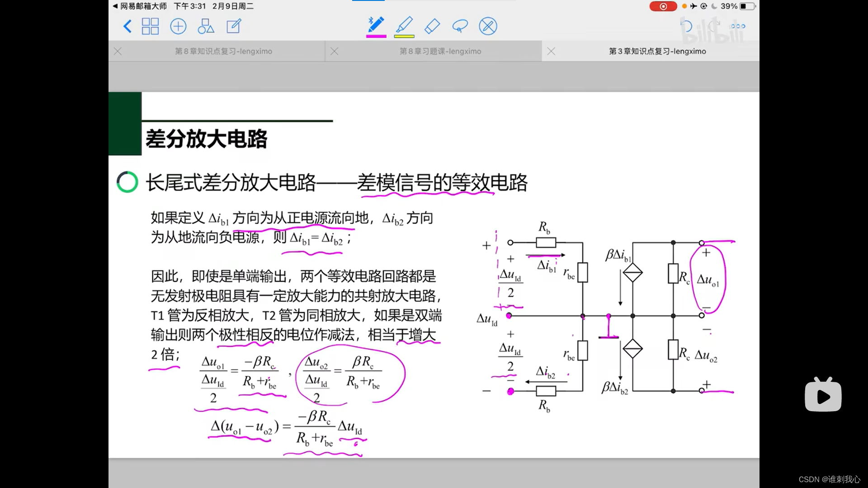868x488 pixels.
Task: Switch to the 第8章习题课-lengximo tab
Action: (x=440, y=52)
